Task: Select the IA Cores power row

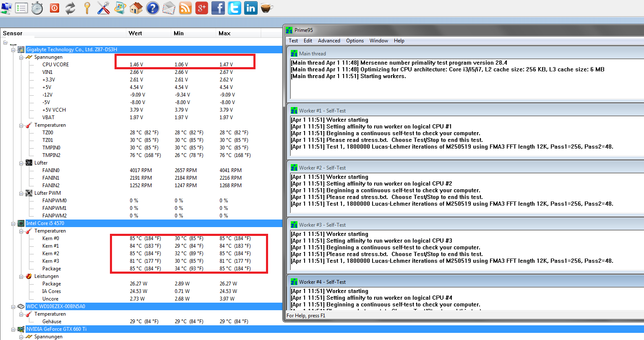Action: point(141,291)
